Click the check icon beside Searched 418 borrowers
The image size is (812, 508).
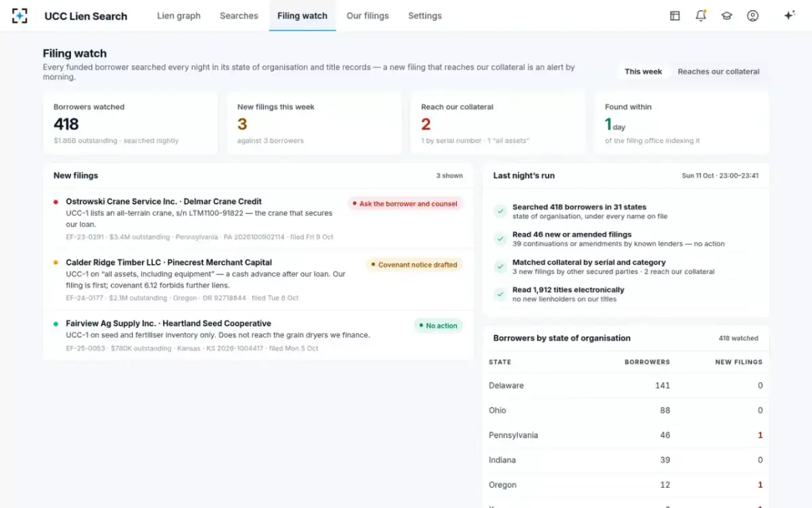pyautogui.click(x=500, y=211)
